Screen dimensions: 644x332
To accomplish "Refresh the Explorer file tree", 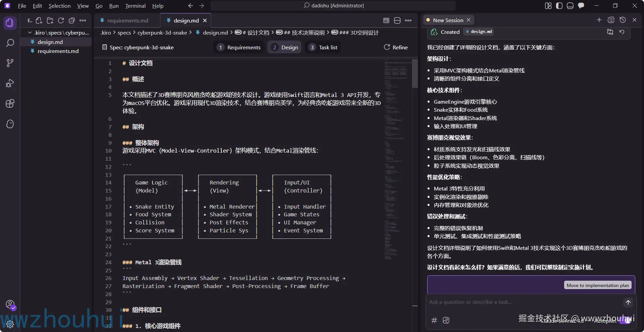I will click(61, 20).
